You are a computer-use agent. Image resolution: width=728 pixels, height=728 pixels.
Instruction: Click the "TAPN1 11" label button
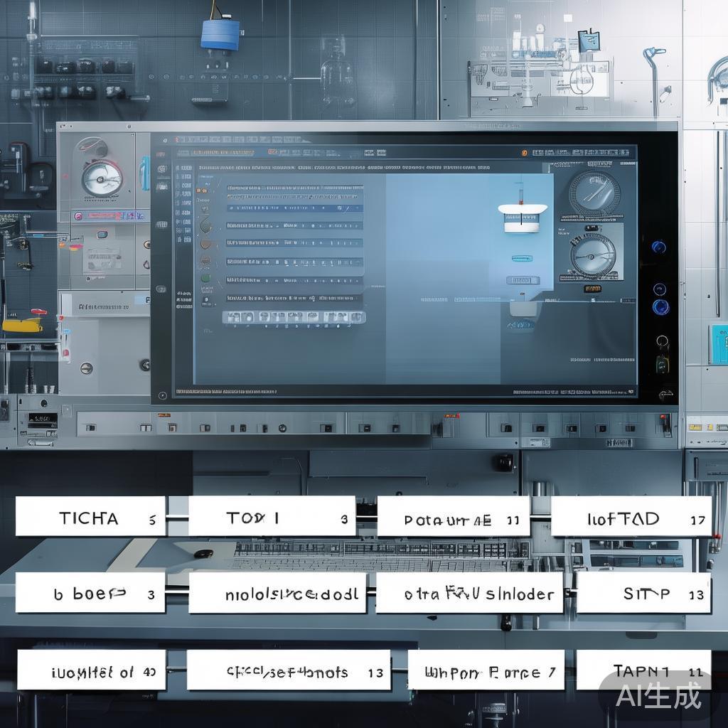[x=643, y=670]
